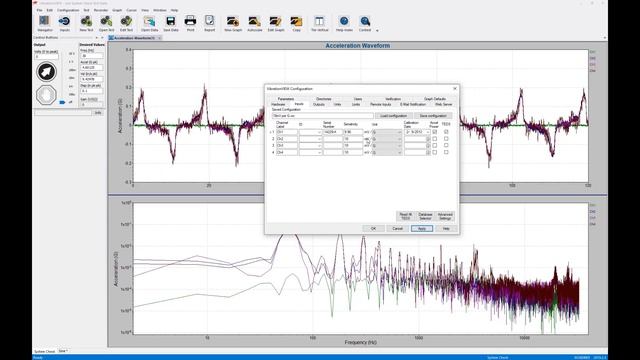Screen dimensions: 640x360
Task: Open the Advanced Settings button
Action: [x=445, y=216]
